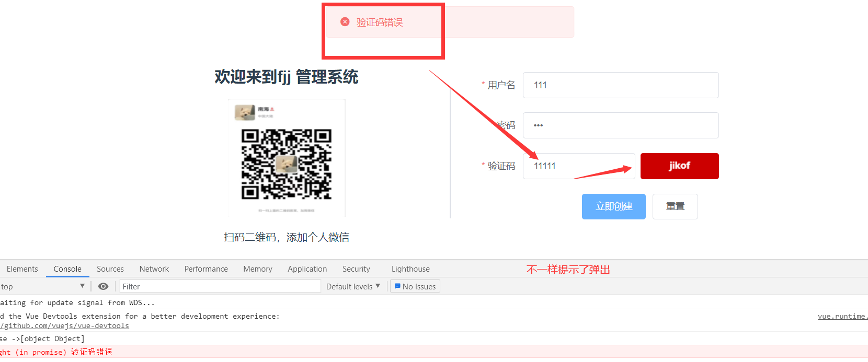Click the 重置 reset button
This screenshot has width=868, height=362.
pos(675,206)
